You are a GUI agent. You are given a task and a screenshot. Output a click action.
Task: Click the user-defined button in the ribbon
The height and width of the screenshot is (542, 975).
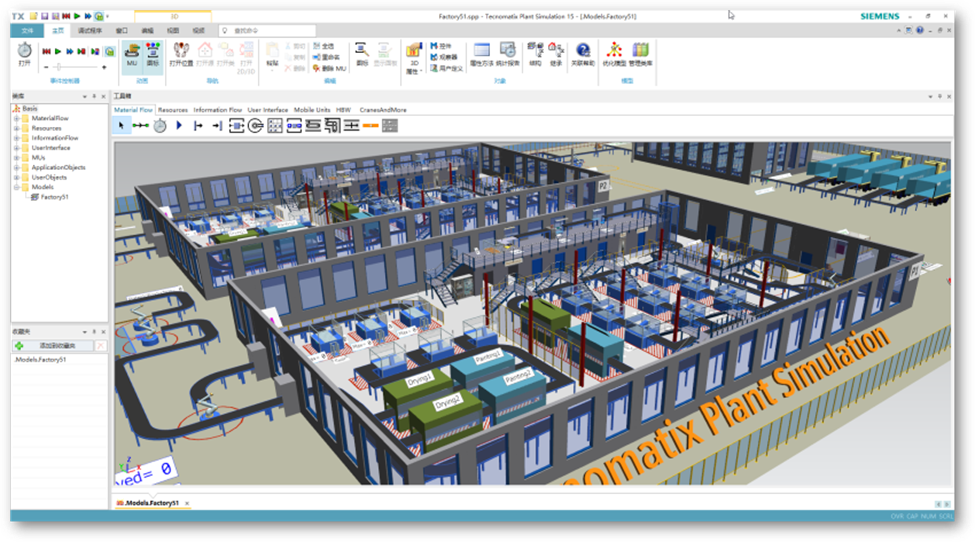point(446,68)
